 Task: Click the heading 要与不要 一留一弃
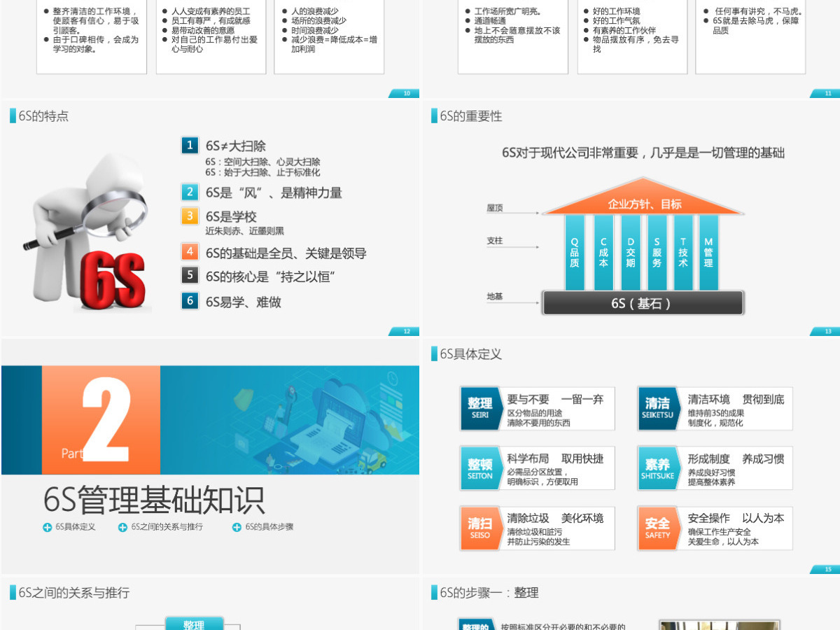click(x=555, y=399)
